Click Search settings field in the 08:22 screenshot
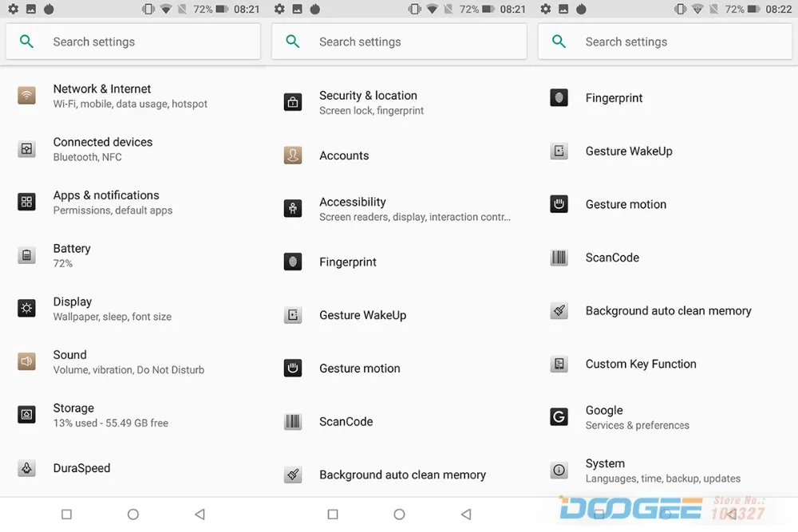Screen dimensions: 798x532 tap(666, 41)
